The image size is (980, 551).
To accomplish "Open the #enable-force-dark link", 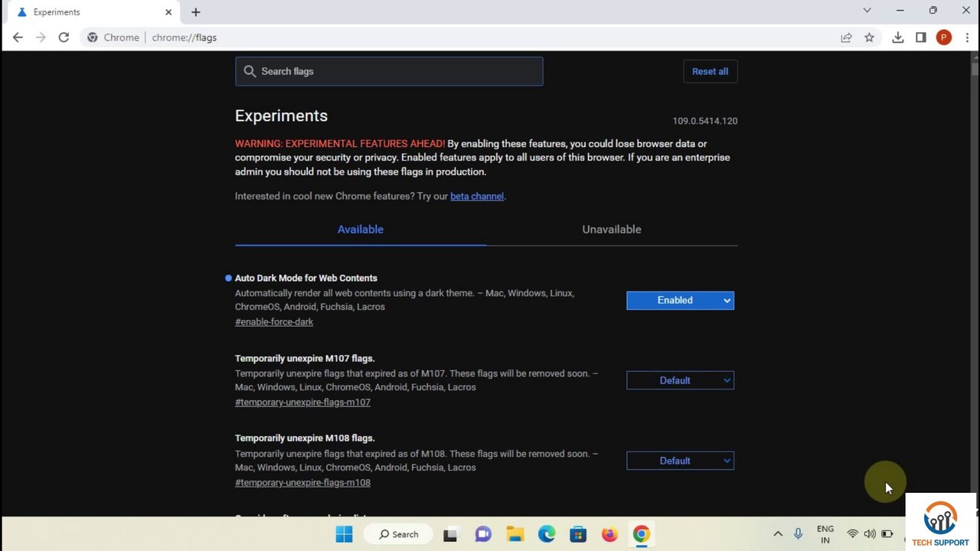I will (x=274, y=322).
